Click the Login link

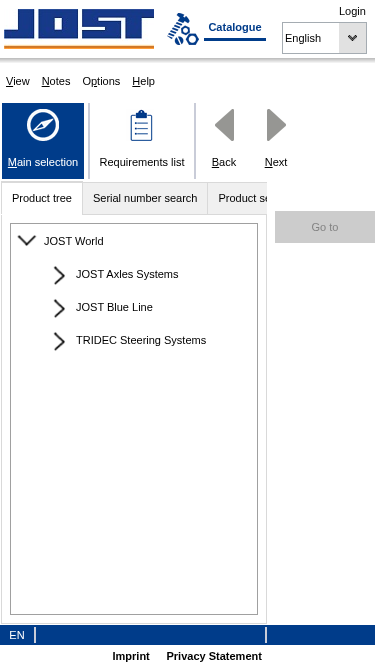click(x=352, y=11)
